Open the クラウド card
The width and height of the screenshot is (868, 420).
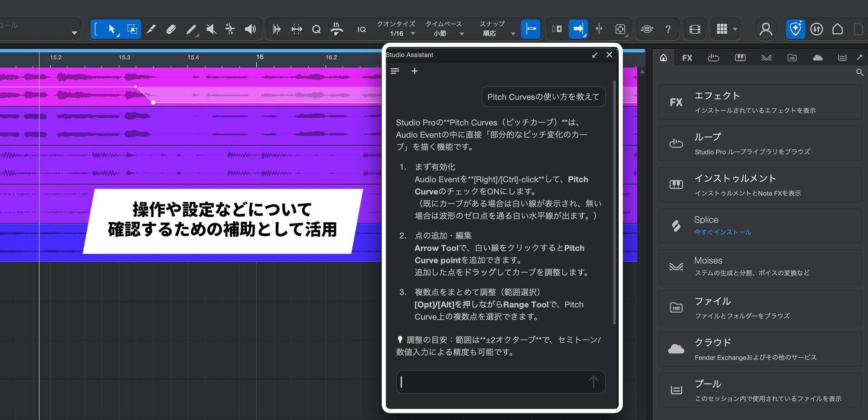[760, 349]
